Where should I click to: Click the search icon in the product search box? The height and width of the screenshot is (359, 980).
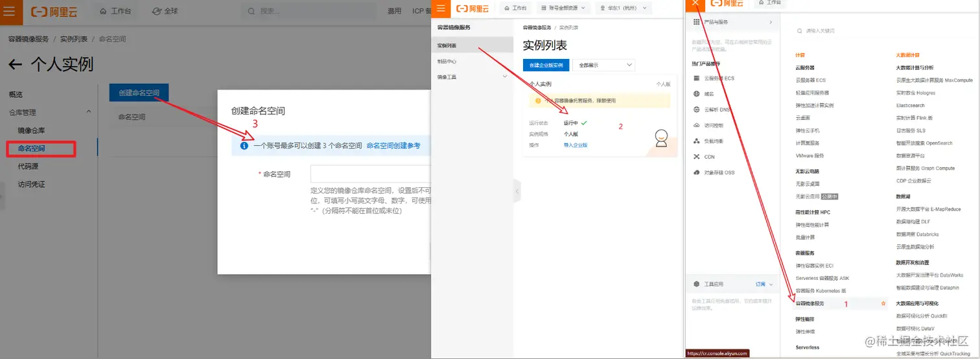[x=799, y=30]
